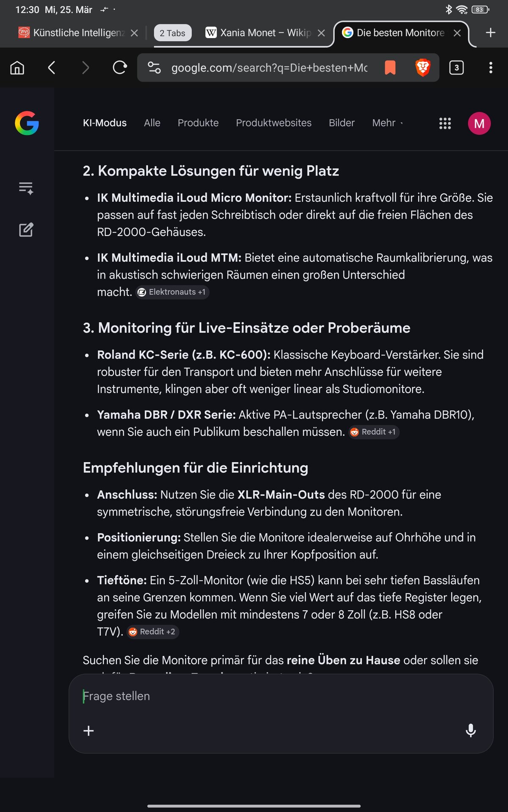
Task: Tap the browser home icon
Action: 17,68
